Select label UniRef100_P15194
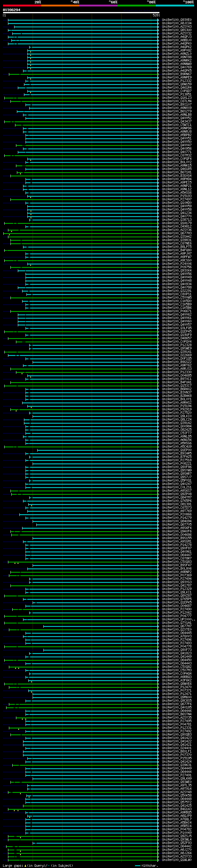197x868 pixels. pyautogui.click(x=177, y=406)
